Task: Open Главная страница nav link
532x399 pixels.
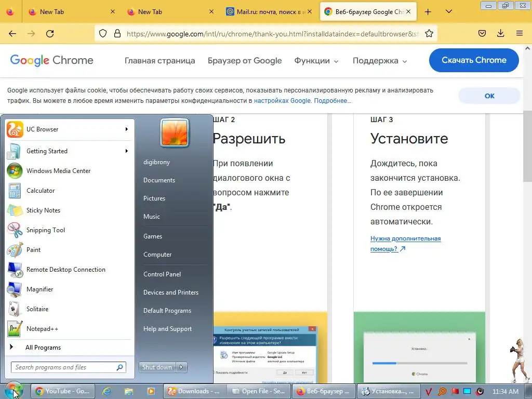Action: tap(160, 61)
